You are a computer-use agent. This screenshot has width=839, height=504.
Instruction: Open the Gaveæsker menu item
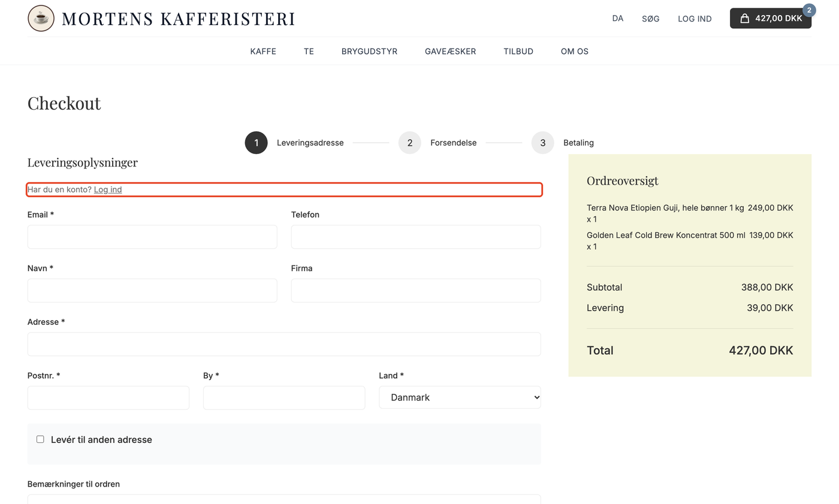point(451,52)
